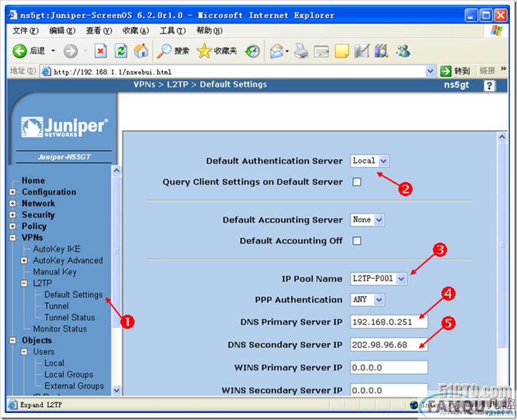Open the IP Pool Name dropdown
Viewport: 517px width, 420px height.
coord(379,279)
